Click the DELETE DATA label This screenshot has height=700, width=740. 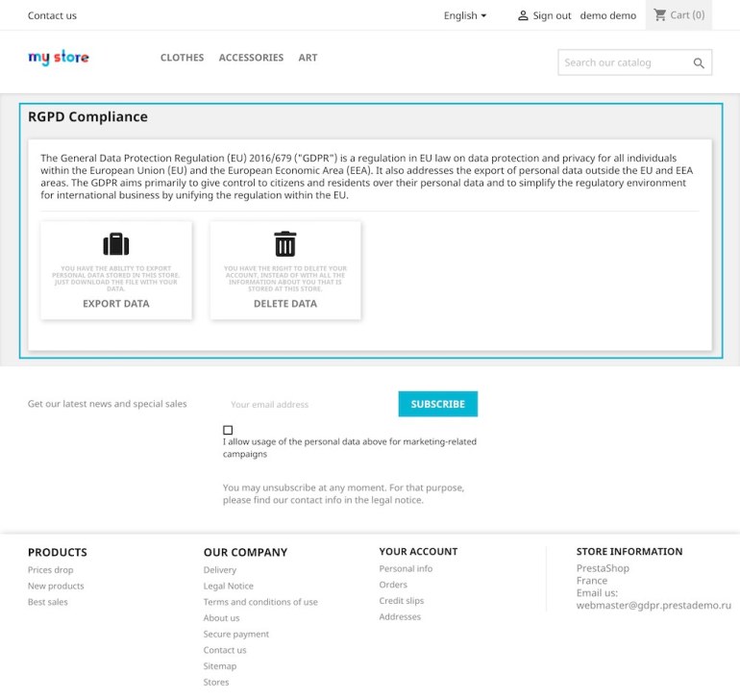[x=285, y=304]
